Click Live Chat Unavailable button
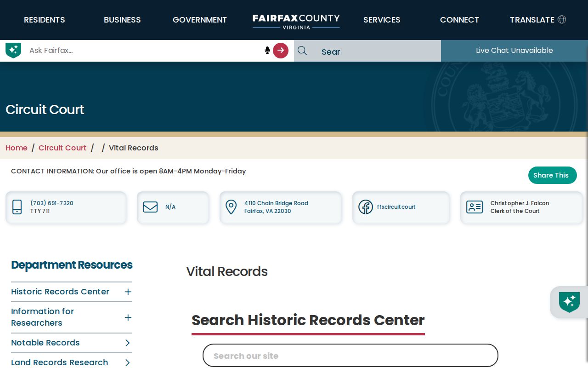This screenshot has width=588, height=368. tap(514, 51)
